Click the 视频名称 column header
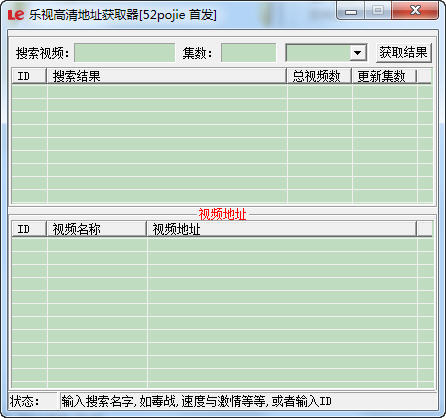 pyautogui.click(x=96, y=229)
